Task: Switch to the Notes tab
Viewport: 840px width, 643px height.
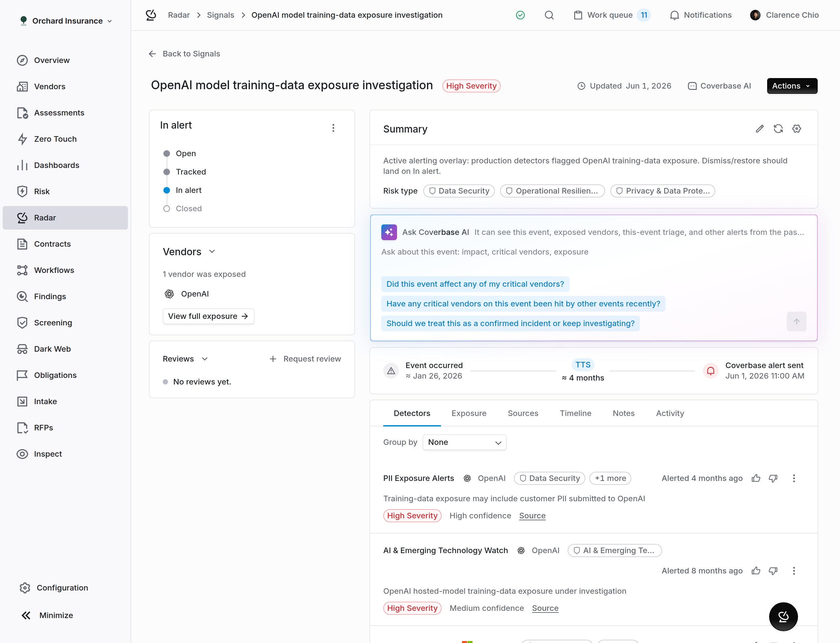Action: (624, 413)
